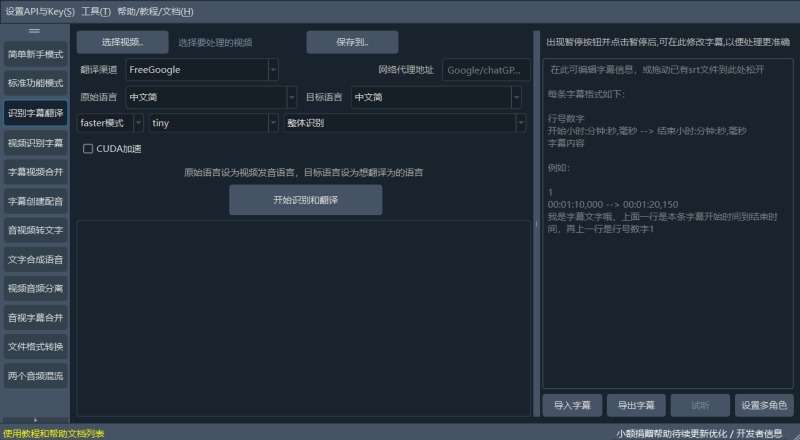800x440 pixels.
Task: Click the 目标语言 label
Action: (323, 97)
